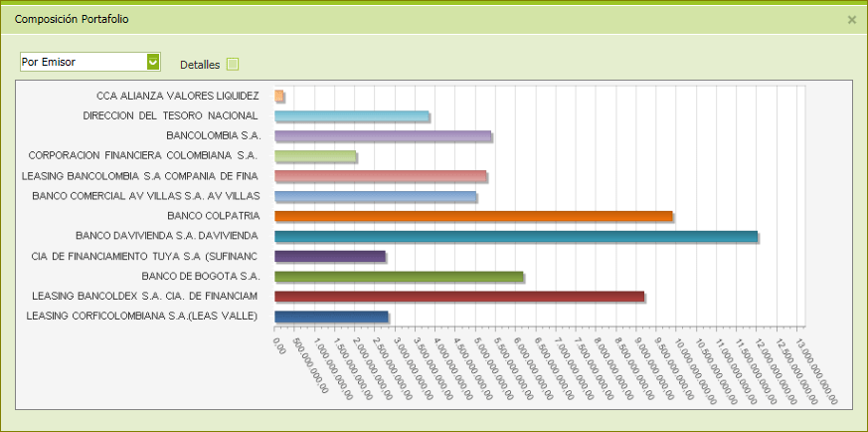Click label LEASING BANCOLDEX S.A. CIA. DE FINANCIAM

click(x=144, y=296)
